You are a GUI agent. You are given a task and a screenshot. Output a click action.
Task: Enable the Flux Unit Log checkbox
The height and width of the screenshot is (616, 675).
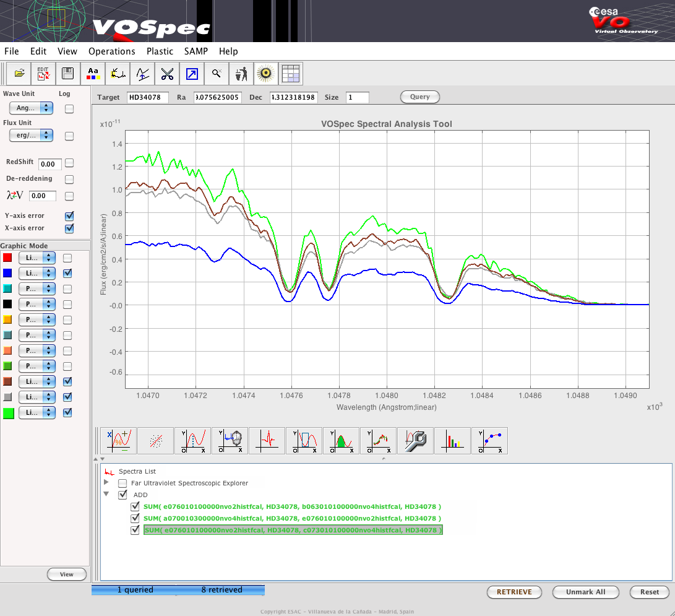[x=69, y=136]
